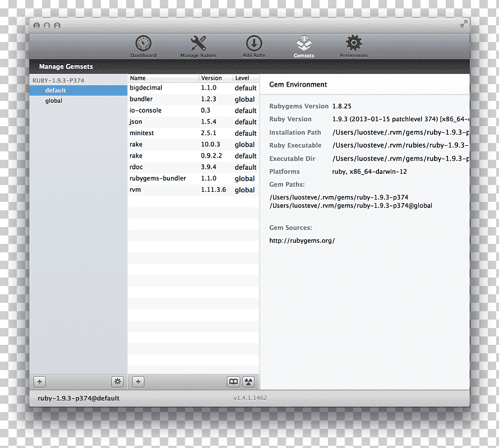Click the version label v1.4.1.1462
The height and width of the screenshot is (448, 499).
[x=250, y=398]
